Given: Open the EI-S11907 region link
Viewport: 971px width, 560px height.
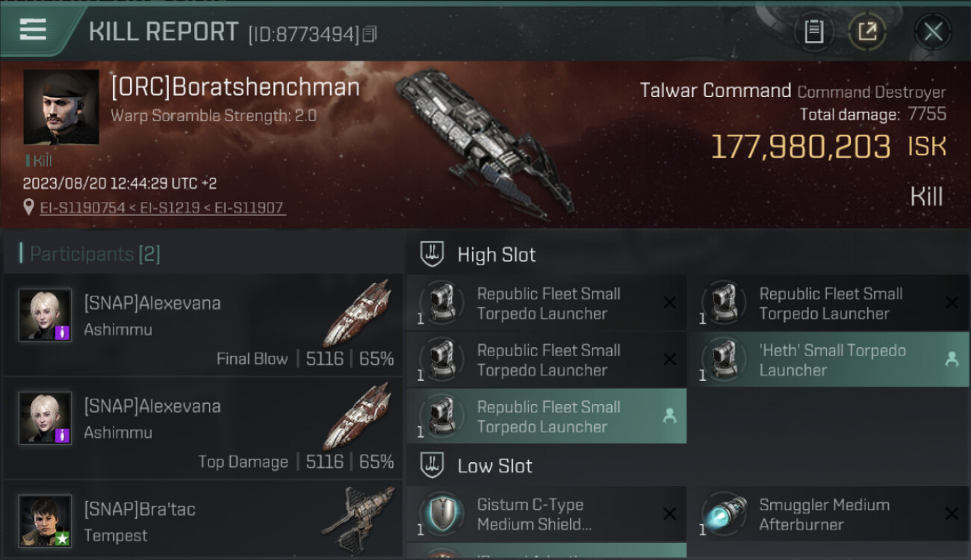Looking at the screenshot, I should tap(249, 208).
